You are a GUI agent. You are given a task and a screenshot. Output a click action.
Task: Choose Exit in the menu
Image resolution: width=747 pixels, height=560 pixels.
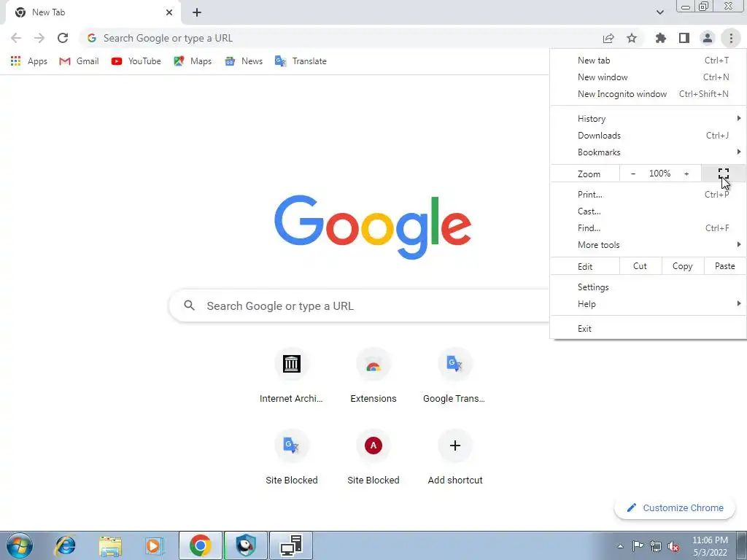click(648, 329)
